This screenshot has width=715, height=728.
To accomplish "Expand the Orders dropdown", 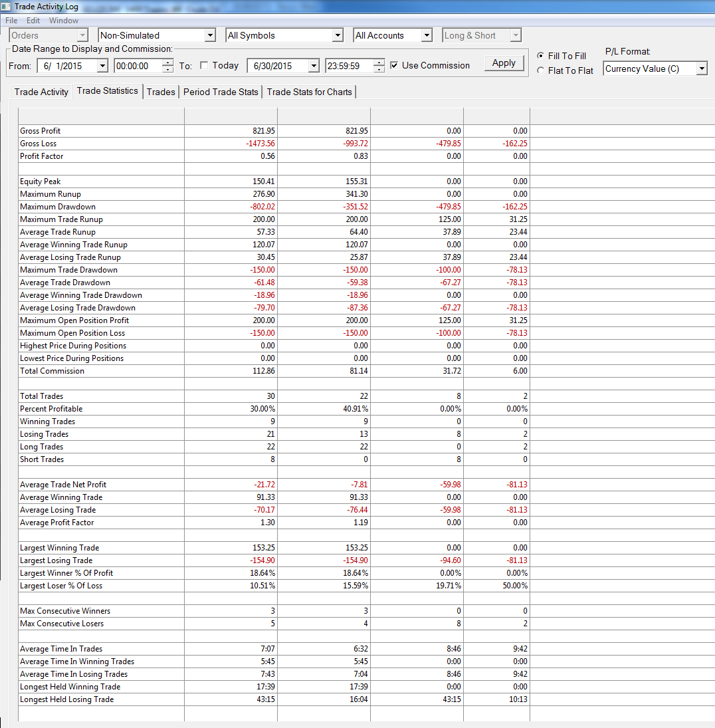I will coord(82,35).
